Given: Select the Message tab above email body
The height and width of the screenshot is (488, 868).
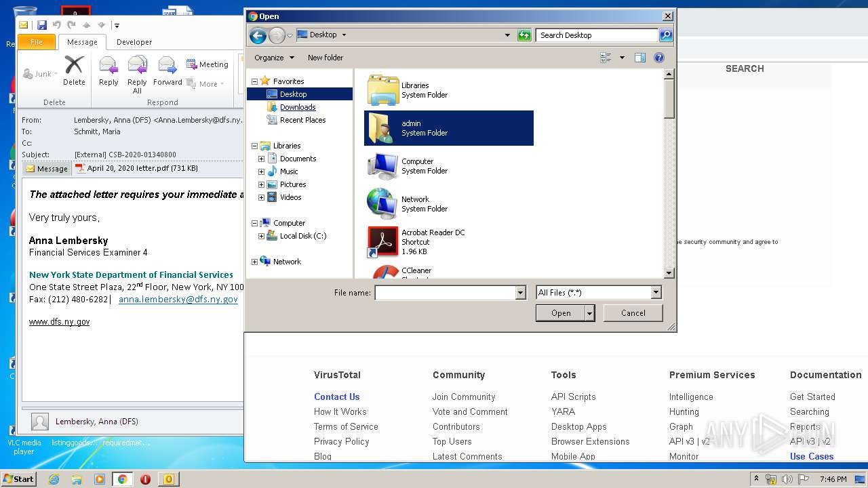Looking at the screenshot, I should (47, 169).
